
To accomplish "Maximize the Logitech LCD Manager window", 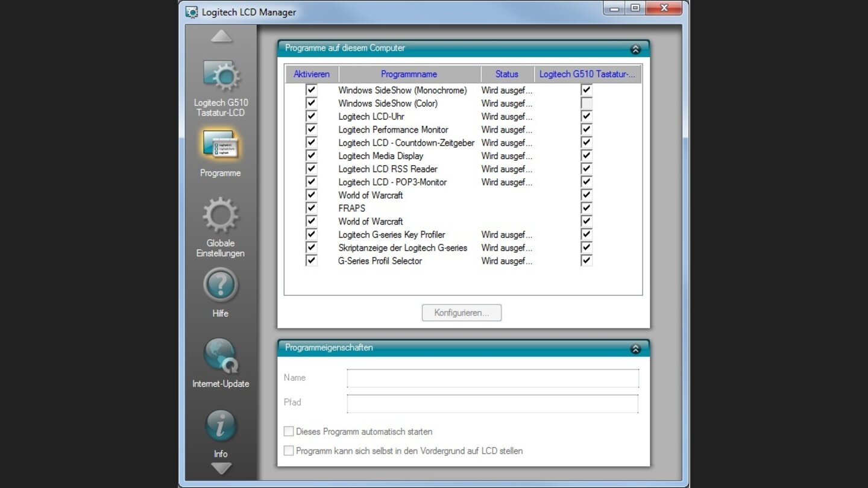I will click(635, 8).
